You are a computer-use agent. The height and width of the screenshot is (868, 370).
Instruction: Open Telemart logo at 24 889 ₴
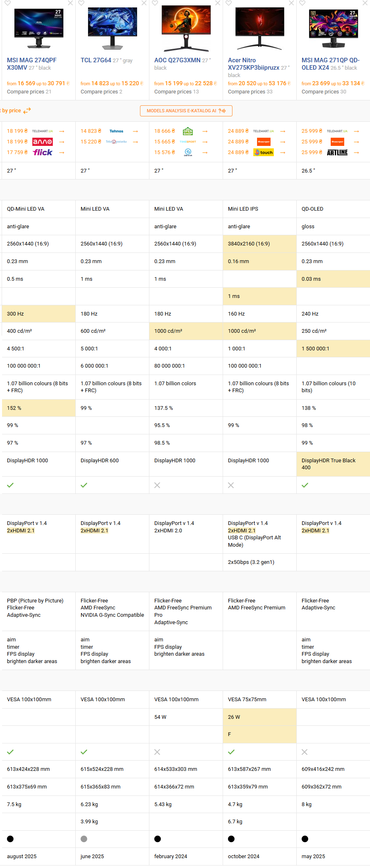[x=264, y=131]
